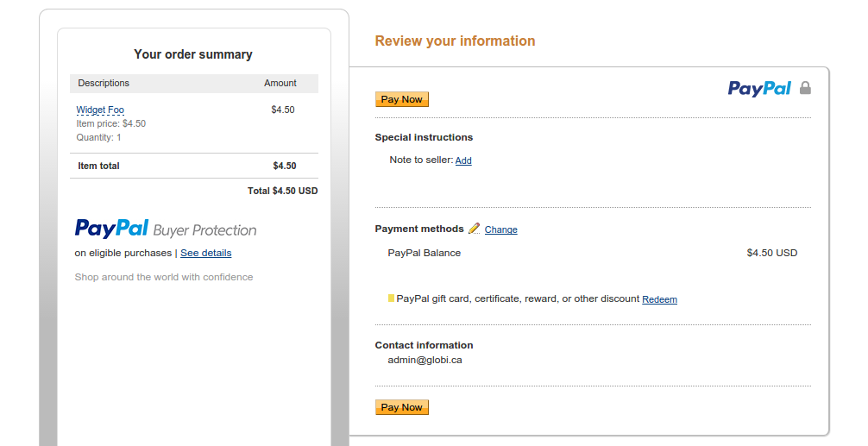Add a note to seller

[463, 160]
